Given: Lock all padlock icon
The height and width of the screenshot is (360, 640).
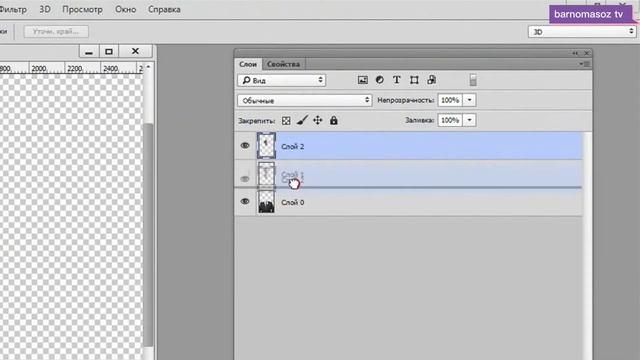Looking at the screenshot, I should click(x=333, y=120).
